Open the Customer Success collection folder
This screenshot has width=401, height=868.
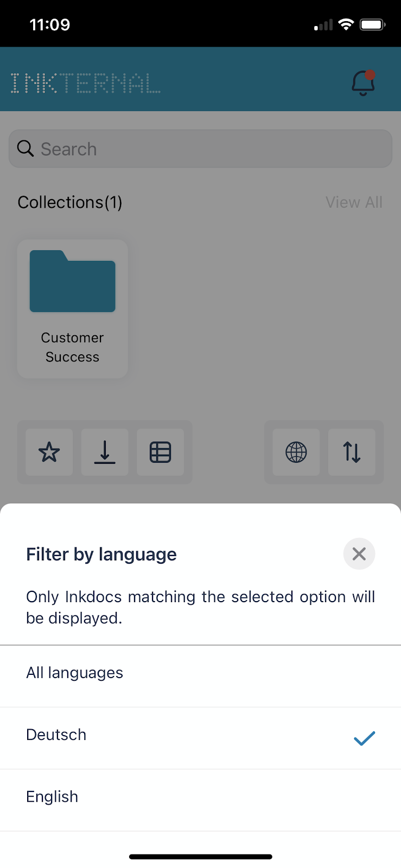[73, 309]
